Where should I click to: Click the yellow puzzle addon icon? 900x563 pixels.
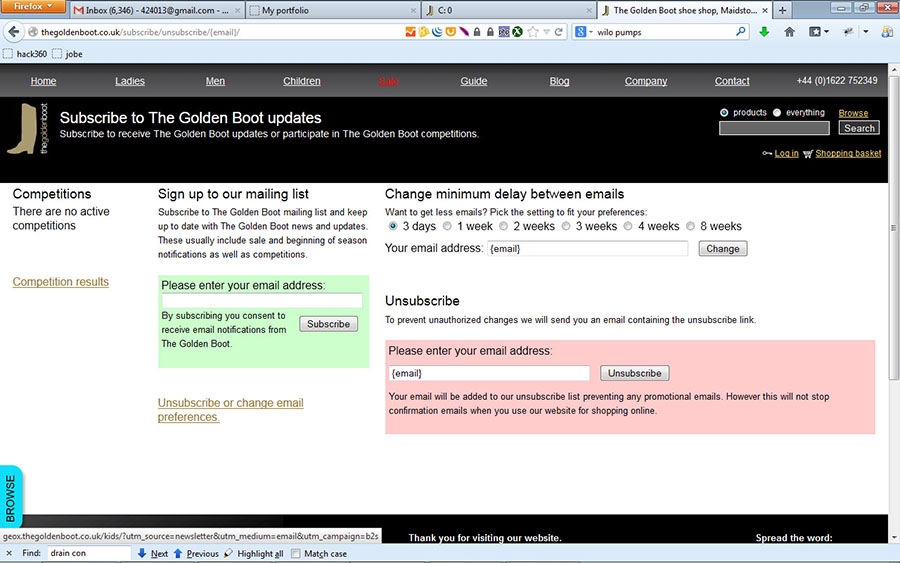pyautogui.click(x=424, y=32)
